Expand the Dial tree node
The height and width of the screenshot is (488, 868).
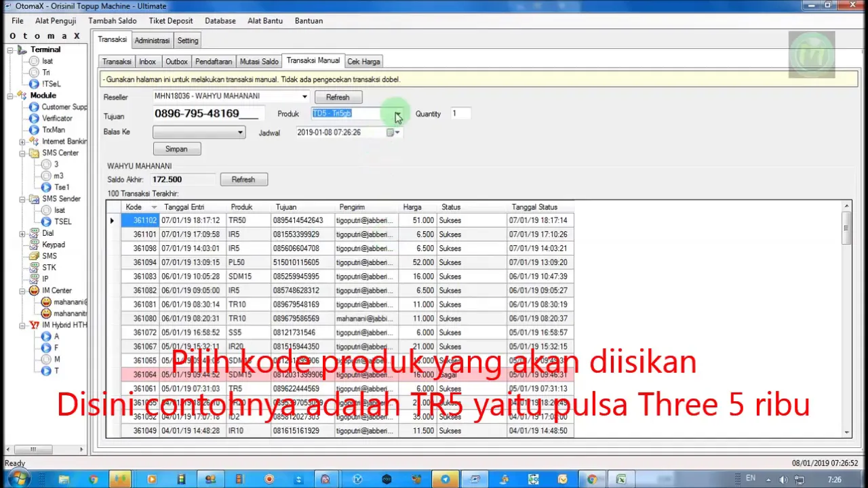pyautogui.click(x=22, y=234)
